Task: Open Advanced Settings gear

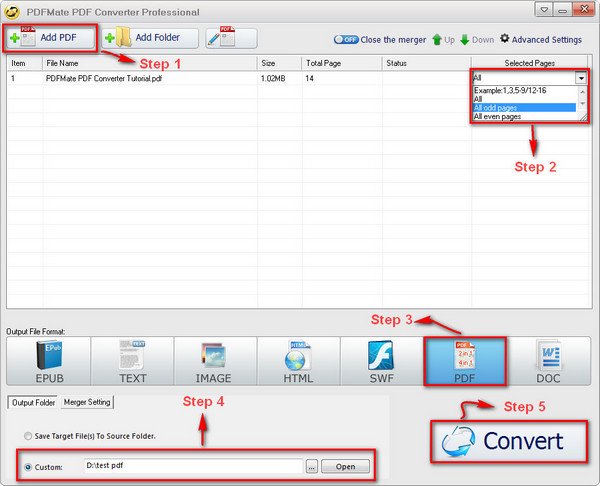Action: click(541, 39)
